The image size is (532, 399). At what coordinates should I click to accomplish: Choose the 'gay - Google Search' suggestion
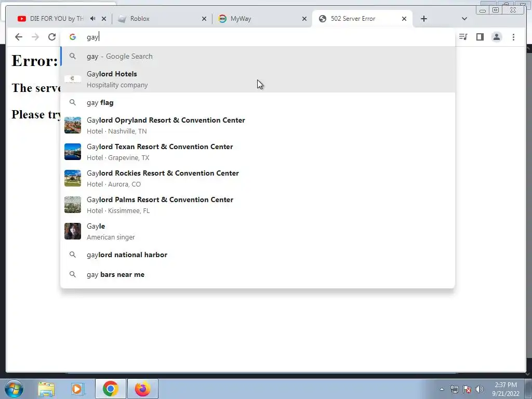coord(258,56)
